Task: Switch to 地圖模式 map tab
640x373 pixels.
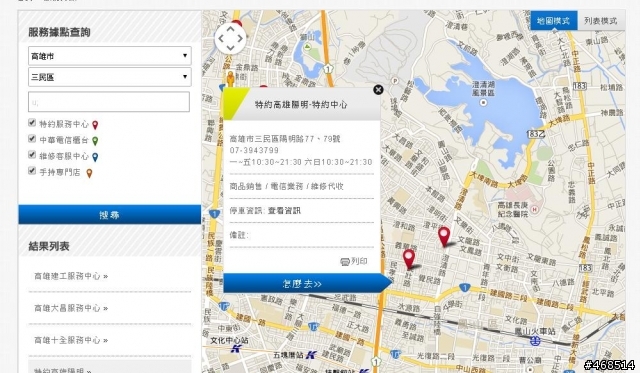Action: click(553, 21)
